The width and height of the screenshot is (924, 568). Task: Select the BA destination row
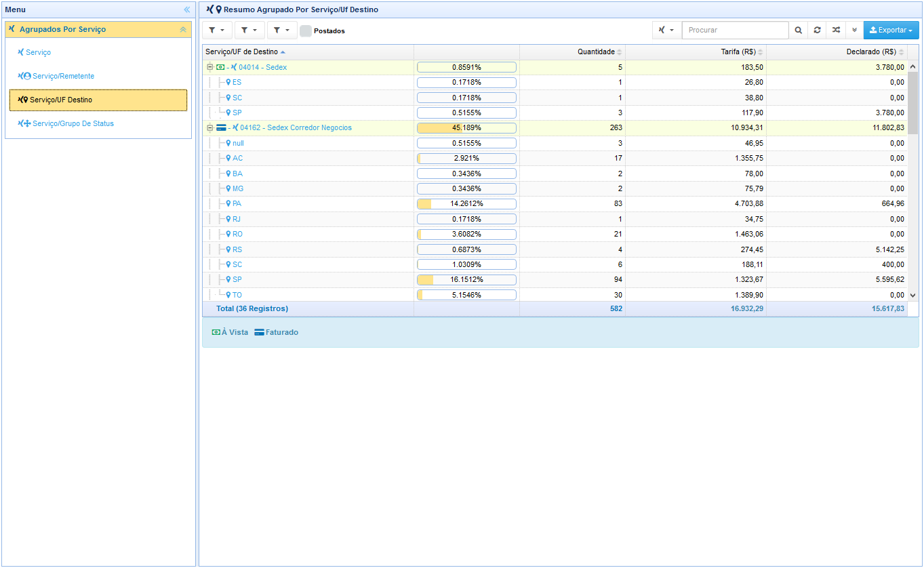[555, 174]
